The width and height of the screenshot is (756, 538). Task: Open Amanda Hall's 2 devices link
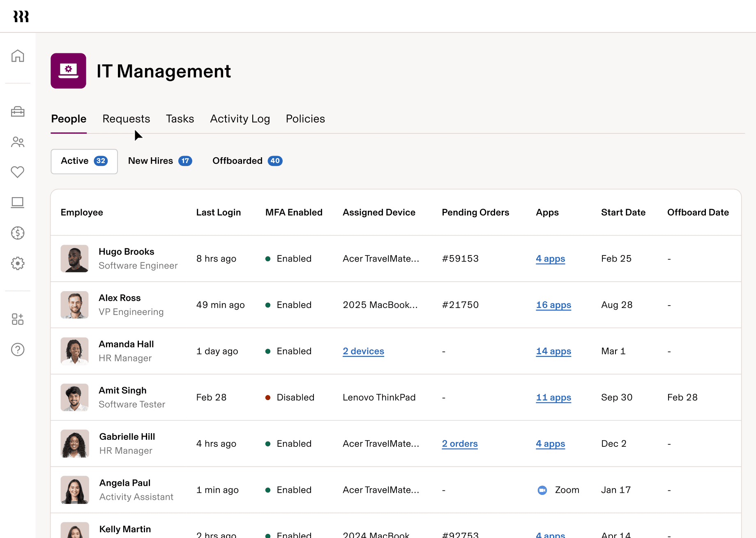pyautogui.click(x=363, y=352)
